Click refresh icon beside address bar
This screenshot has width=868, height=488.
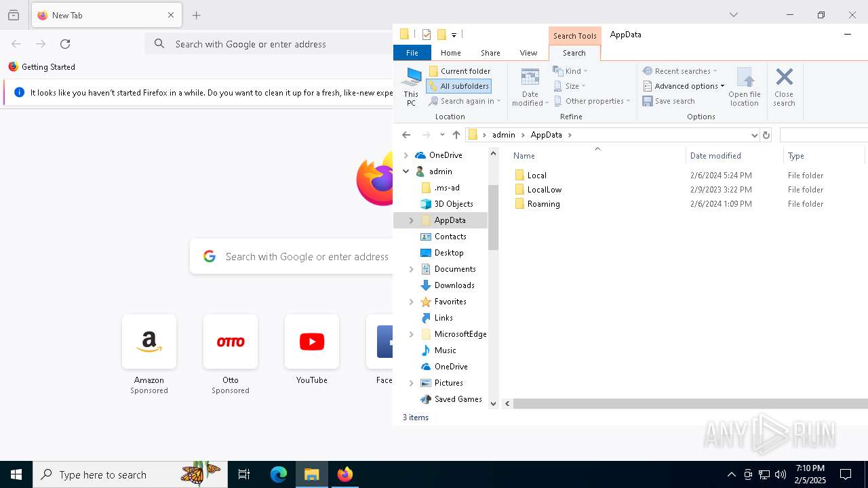pos(766,135)
